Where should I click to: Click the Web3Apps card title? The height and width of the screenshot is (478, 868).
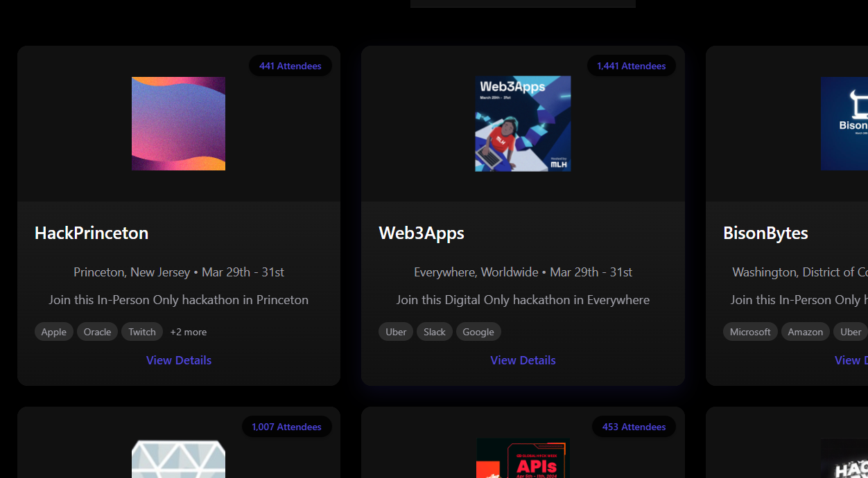point(422,233)
